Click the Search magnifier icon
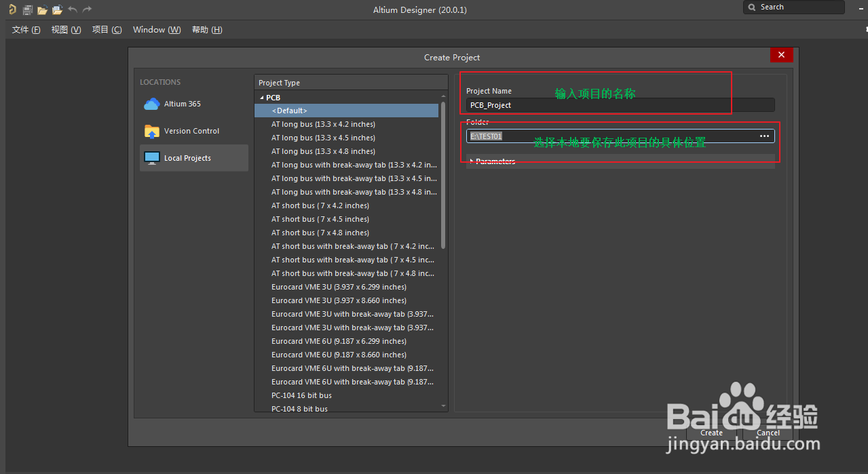The image size is (868, 474). tap(752, 7)
